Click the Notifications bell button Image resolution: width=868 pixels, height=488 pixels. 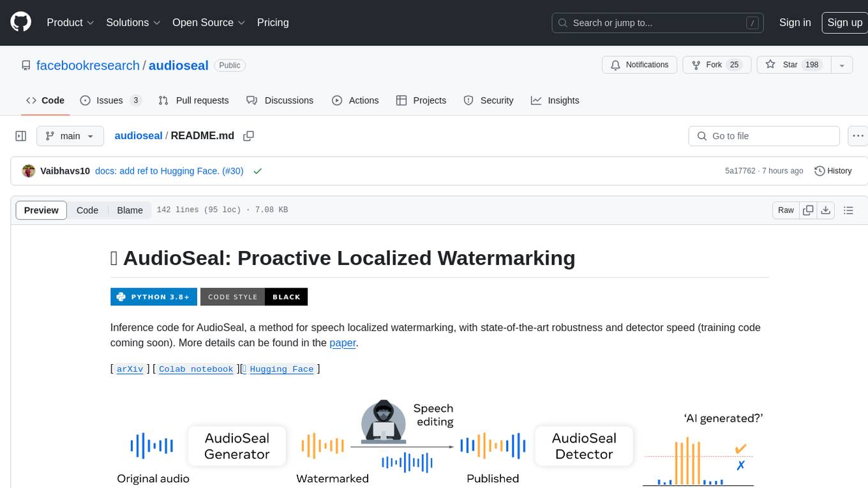[x=640, y=65]
